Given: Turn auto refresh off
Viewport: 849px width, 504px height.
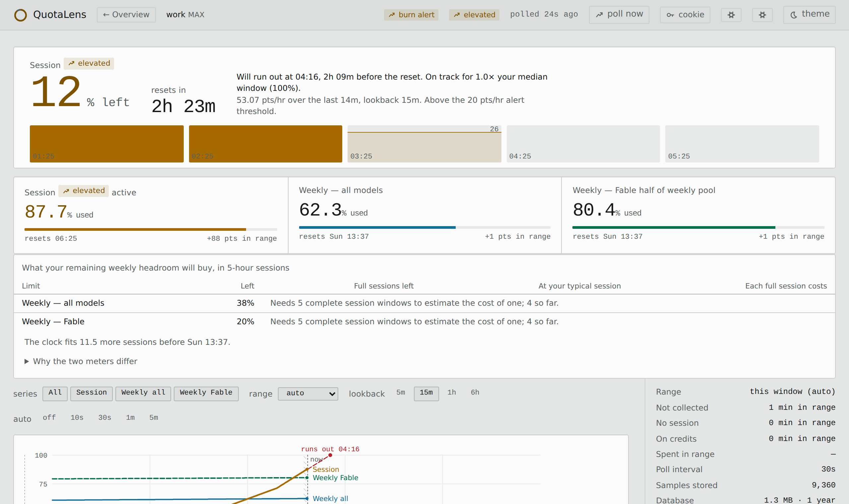Looking at the screenshot, I should [x=49, y=418].
